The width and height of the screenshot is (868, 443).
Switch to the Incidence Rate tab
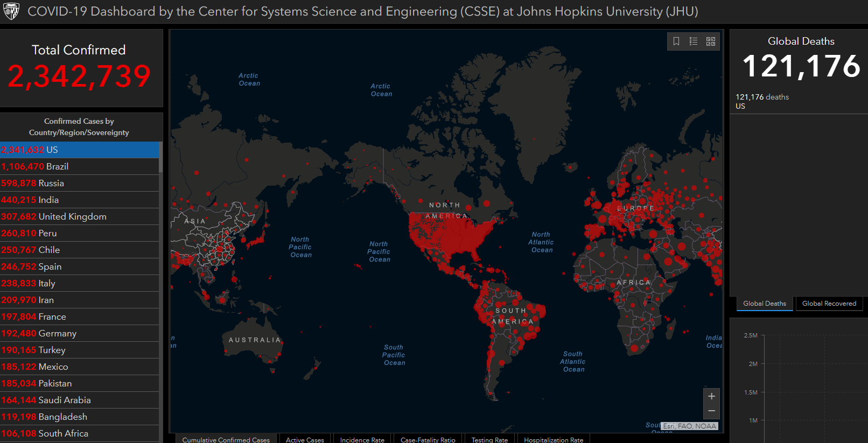point(362,439)
